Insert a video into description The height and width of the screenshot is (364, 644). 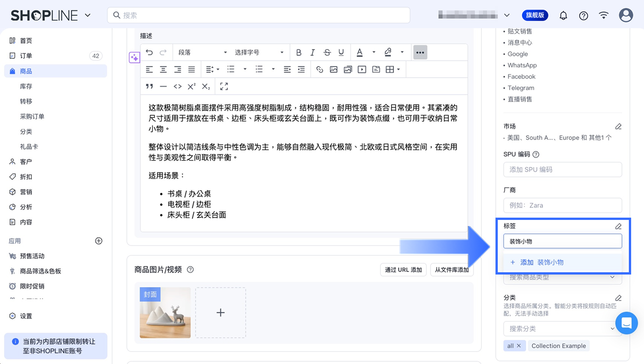[362, 69]
